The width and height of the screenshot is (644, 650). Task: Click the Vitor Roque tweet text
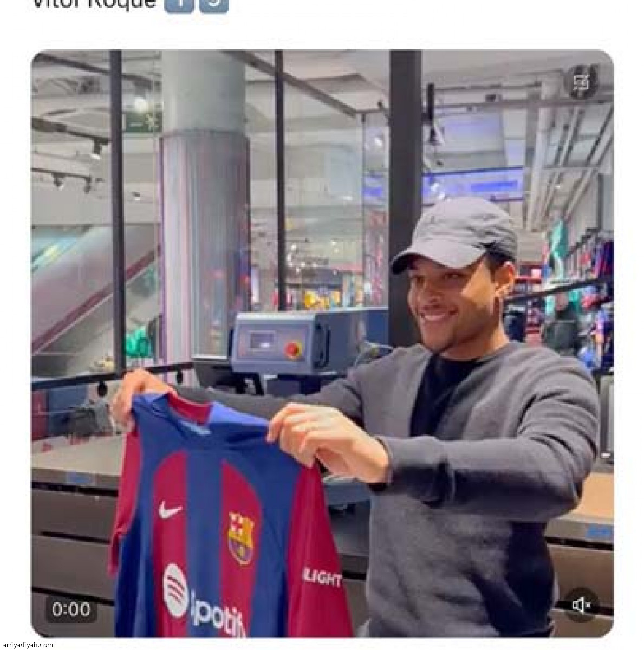(95, 4)
